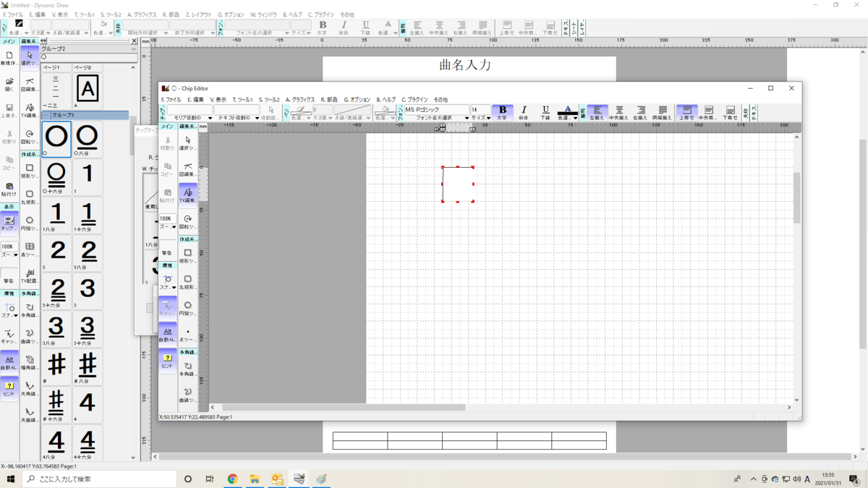
Task: Select 矢角線 tool in main window panel
Action: [x=29, y=389]
